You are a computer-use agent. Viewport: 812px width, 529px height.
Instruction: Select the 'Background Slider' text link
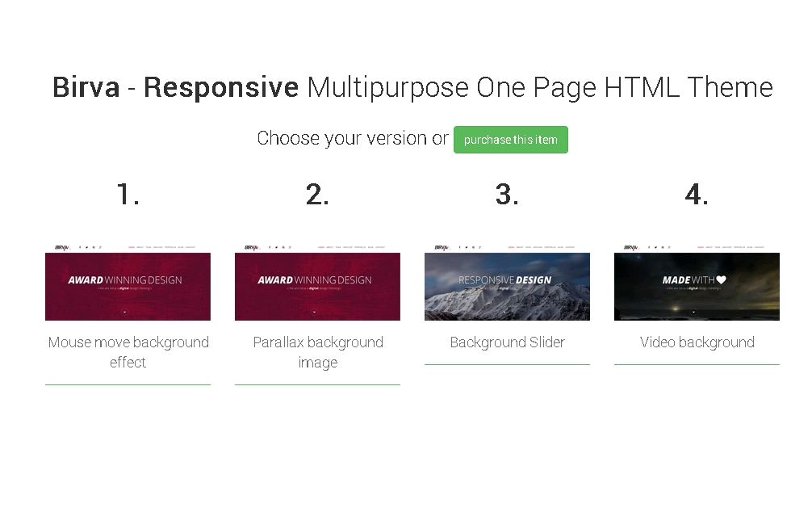pos(507,342)
